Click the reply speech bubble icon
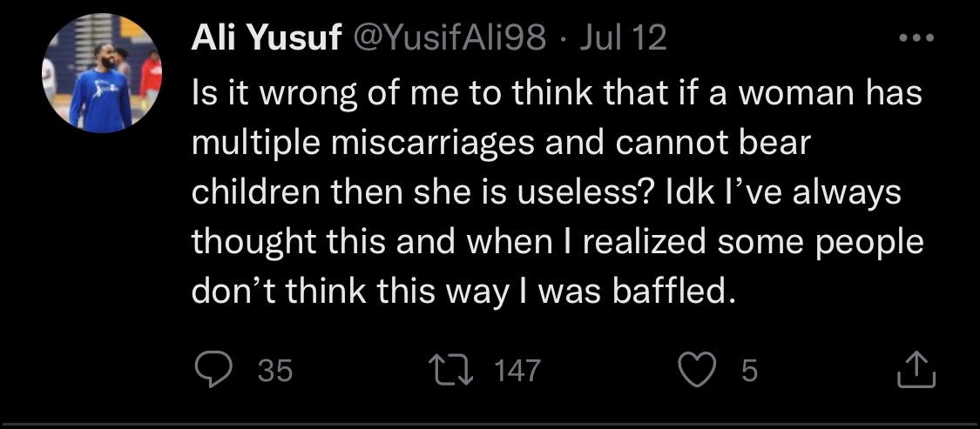The width and height of the screenshot is (980, 429). click(x=212, y=371)
